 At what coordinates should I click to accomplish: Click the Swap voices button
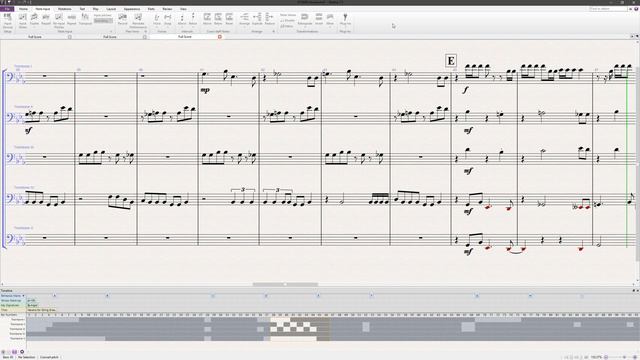point(168,20)
